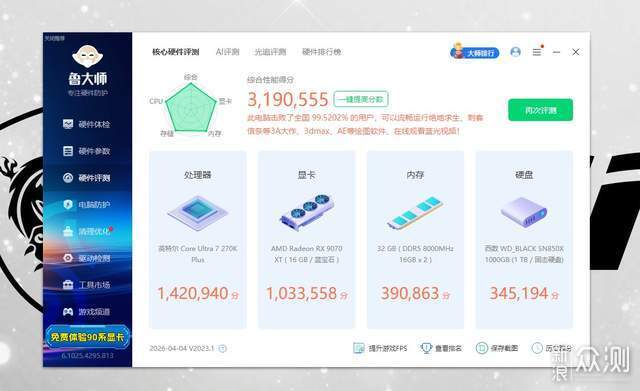The height and width of the screenshot is (391, 640).
Task: Click the icon beside version date 2026-04-04
Action: point(222,349)
